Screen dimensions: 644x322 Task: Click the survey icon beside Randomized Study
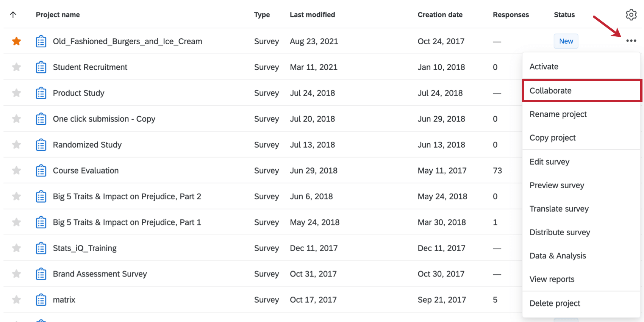[41, 145]
